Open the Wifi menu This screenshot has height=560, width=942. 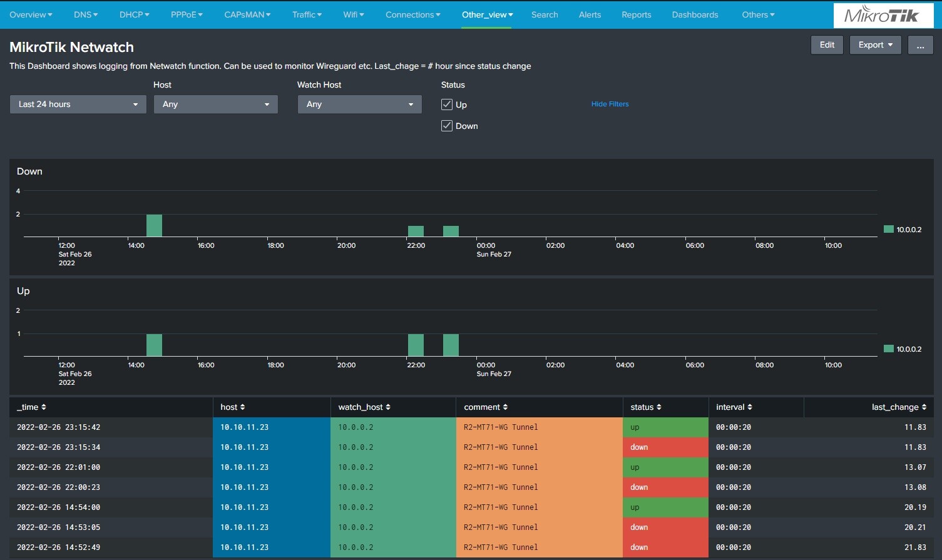coord(354,14)
